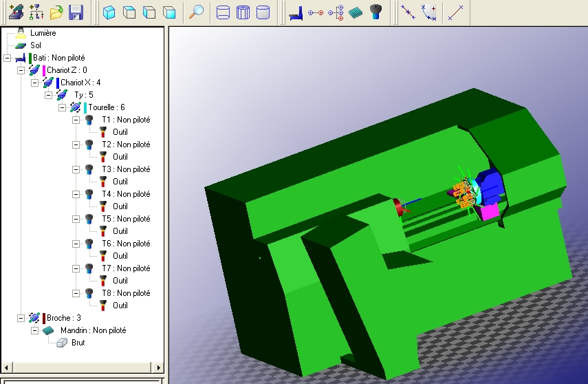Click the linear axis link icon
Screen dimensions: 588x384
[316, 13]
